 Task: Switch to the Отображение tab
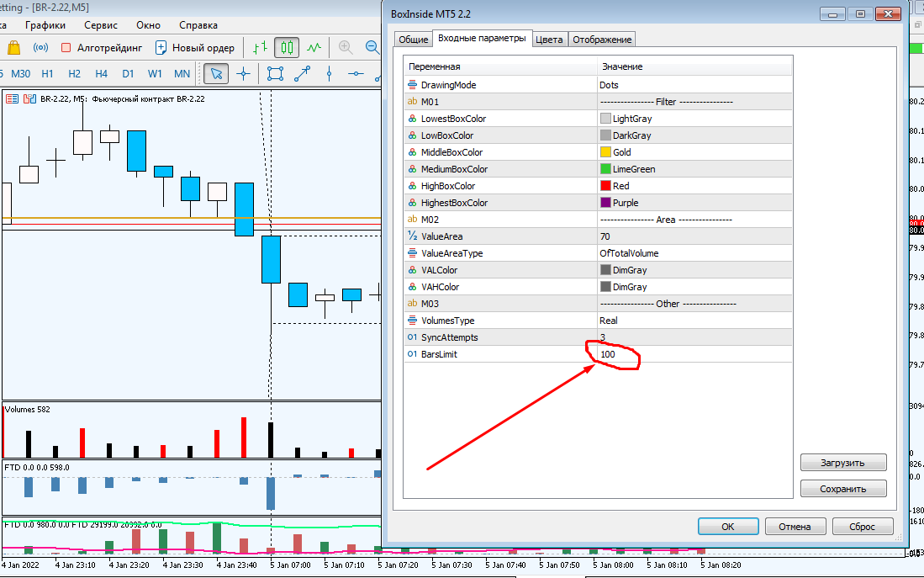click(602, 40)
